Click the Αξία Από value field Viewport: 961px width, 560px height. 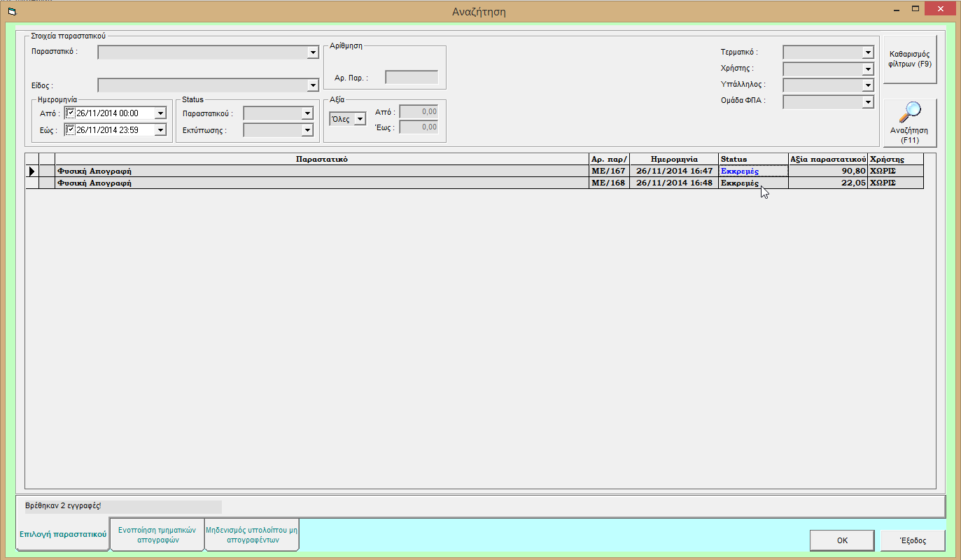click(x=418, y=112)
